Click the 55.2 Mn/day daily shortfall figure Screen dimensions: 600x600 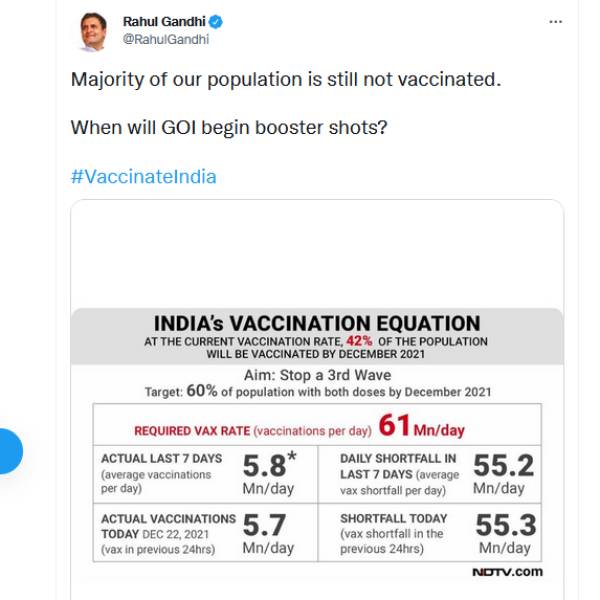[502, 473]
